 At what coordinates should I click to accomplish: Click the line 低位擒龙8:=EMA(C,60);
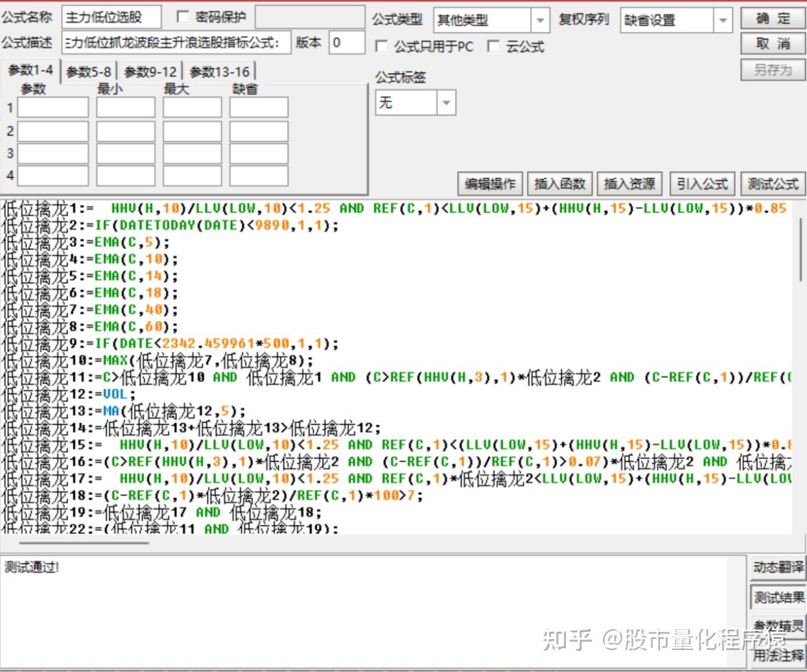click(89, 327)
